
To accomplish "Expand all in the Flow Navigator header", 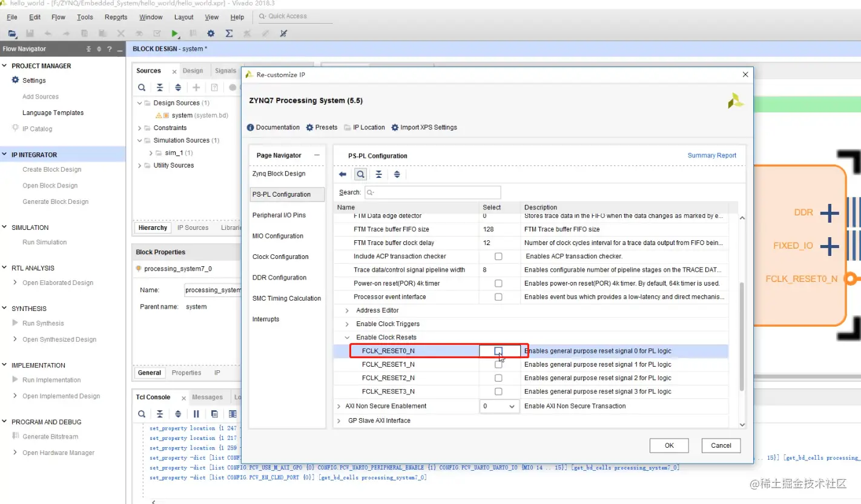I will click(99, 49).
